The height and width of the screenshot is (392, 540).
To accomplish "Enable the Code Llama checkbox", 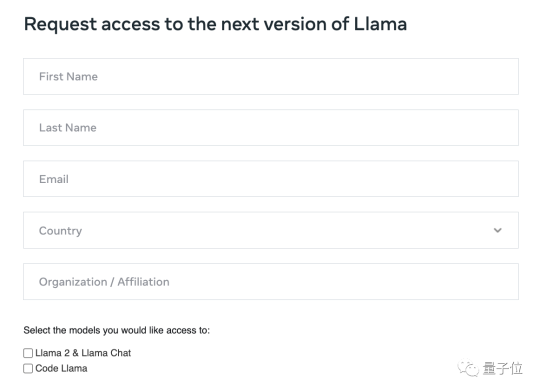I will tap(28, 368).
